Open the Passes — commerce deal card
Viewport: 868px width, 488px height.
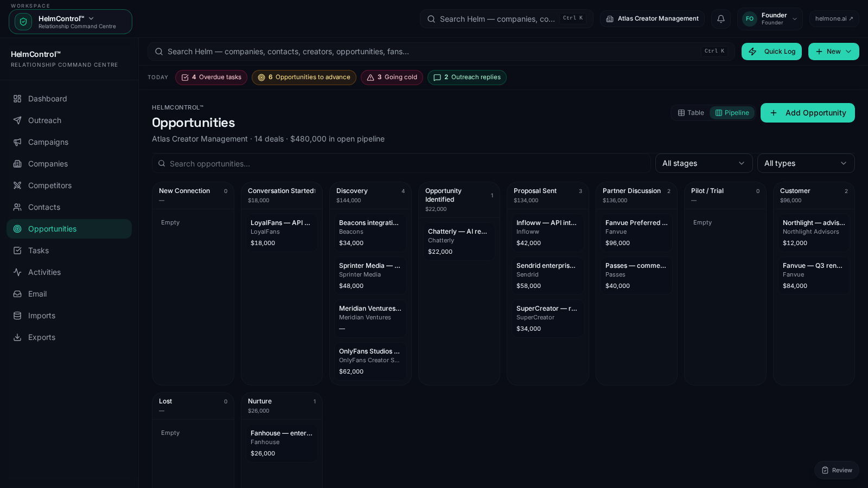(x=636, y=275)
